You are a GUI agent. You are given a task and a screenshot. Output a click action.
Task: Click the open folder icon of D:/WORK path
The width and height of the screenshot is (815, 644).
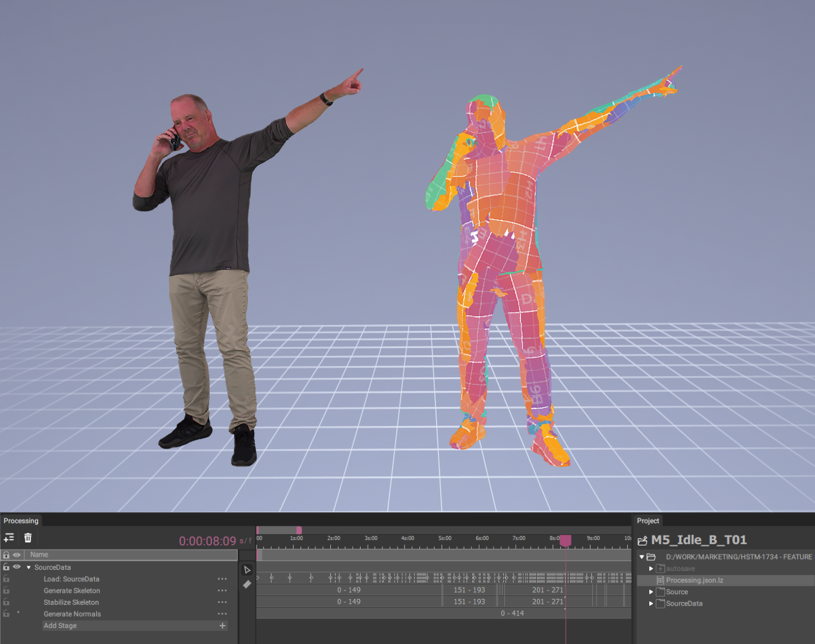[651, 557]
